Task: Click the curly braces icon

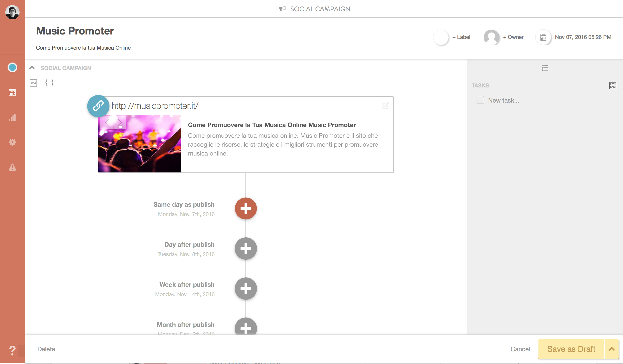Action: (49, 83)
